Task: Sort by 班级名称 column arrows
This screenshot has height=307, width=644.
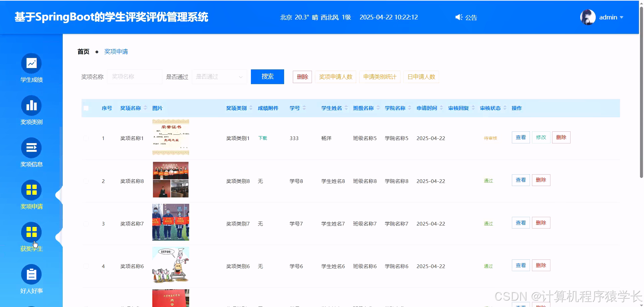Action: 378,108
